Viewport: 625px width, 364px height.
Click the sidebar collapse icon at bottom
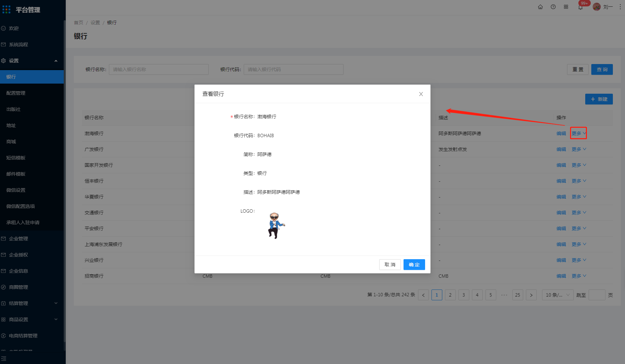(4, 359)
